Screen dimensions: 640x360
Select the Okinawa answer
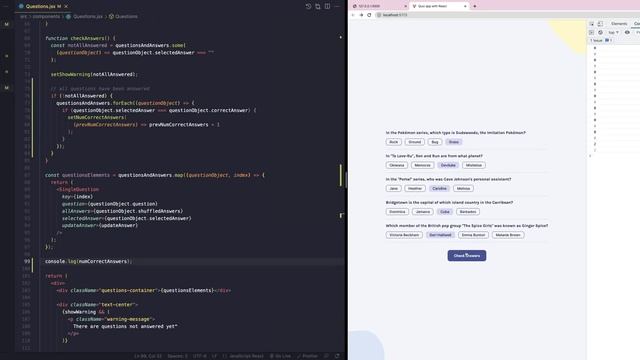pyautogui.click(x=397, y=165)
